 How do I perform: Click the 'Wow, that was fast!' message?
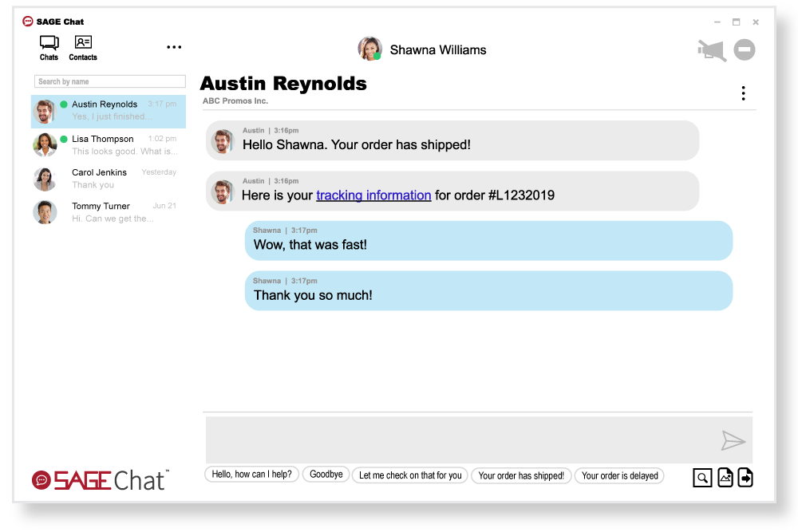pos(488,241)
